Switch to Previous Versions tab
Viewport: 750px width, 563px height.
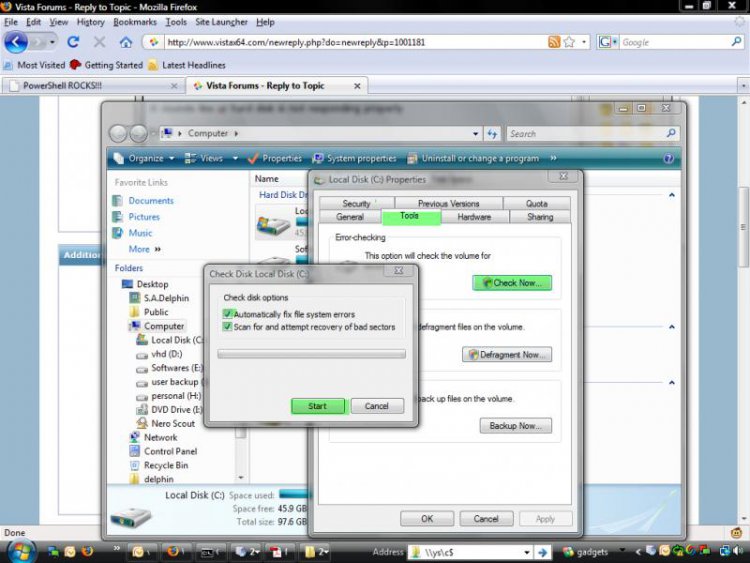[x=449, y=203]
